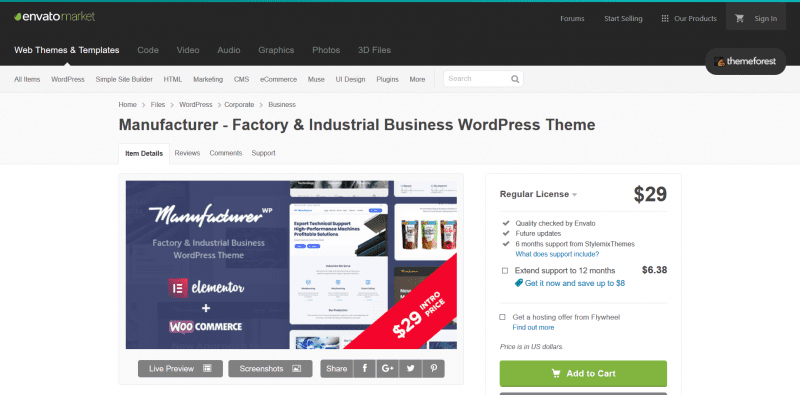Go to Home breadcrumb

click(128, 105)
